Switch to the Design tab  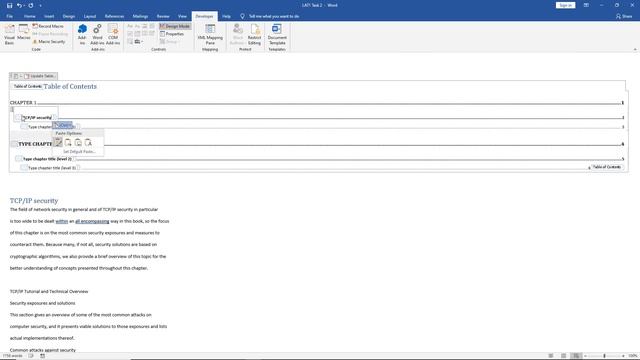pyautogui.click(x=69, y=16)
